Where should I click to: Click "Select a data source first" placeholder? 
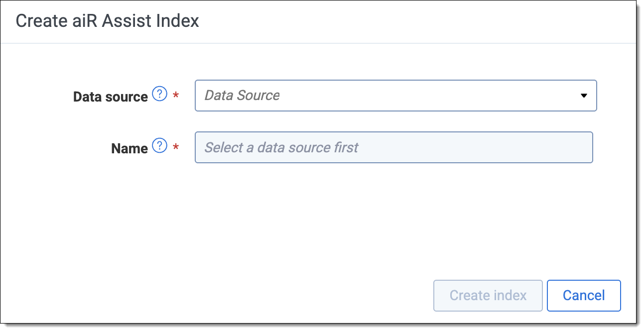[x=281, y=147]
